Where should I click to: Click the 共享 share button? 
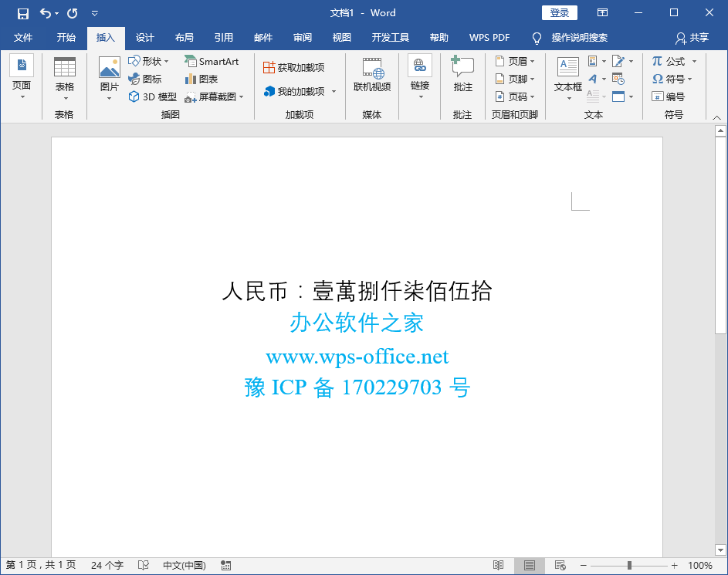pos(692,38)
